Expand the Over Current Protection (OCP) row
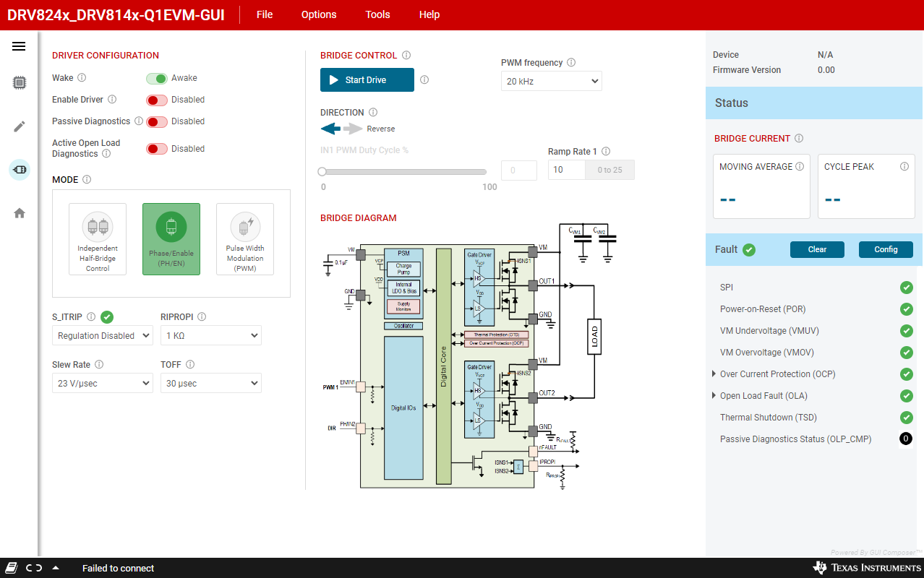This screenshot has width=924, height=578. click(714, 374)
